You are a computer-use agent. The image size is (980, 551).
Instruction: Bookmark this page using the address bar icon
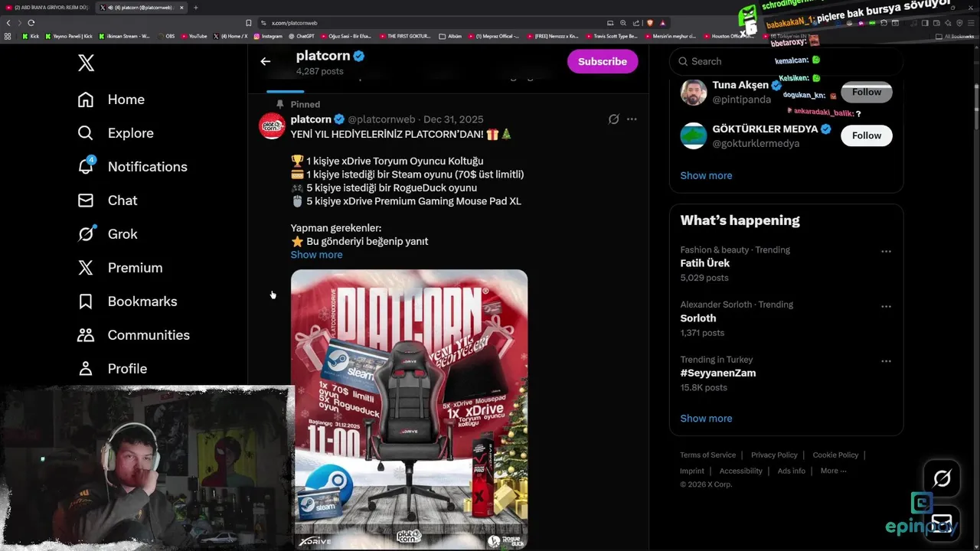[x=248, y=23]
